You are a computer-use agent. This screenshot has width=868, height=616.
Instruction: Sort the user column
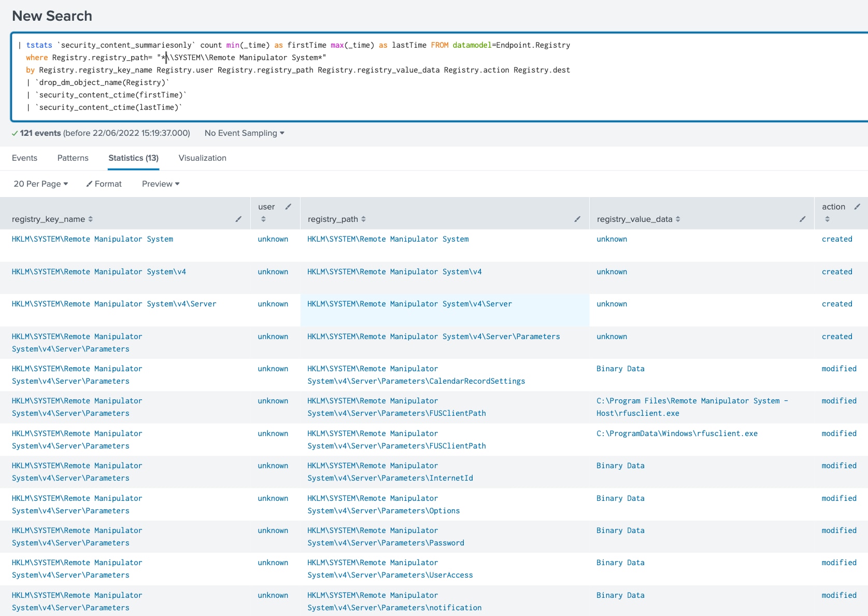[x=263, y=219]
